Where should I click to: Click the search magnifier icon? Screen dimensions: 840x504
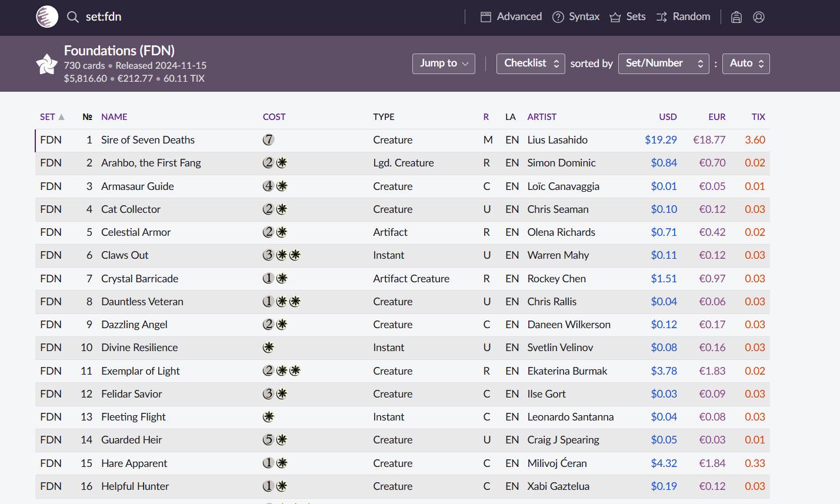[x=72, y=17]
